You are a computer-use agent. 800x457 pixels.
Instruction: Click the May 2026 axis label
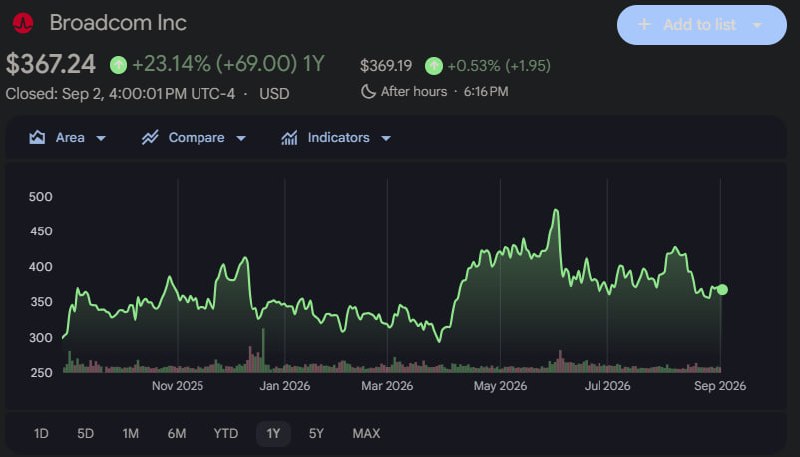click(500, 386)
